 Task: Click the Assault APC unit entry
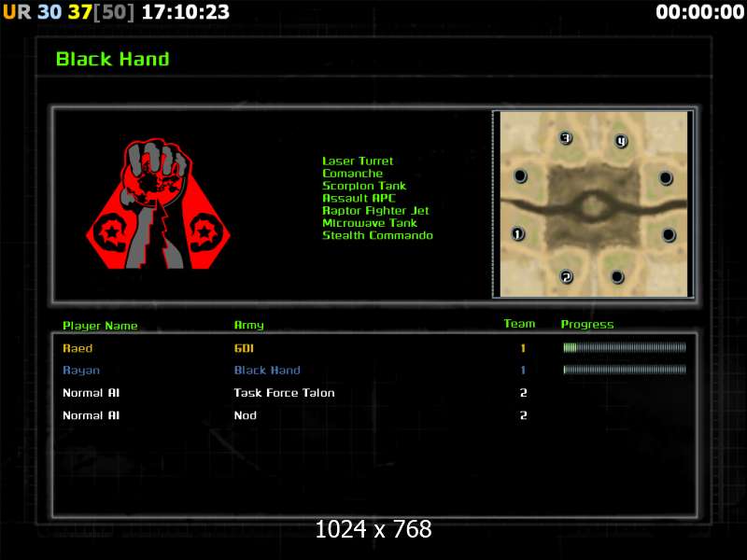359,198
